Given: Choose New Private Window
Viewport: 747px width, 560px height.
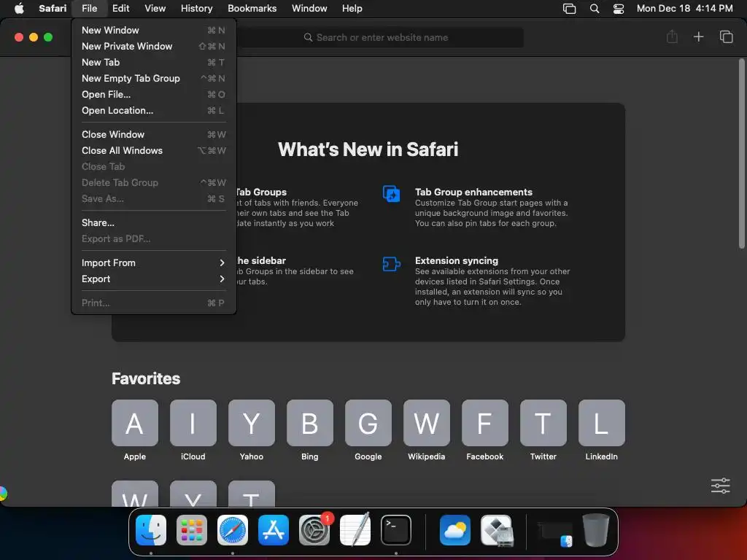Looking at the screenshot, I should 153,46.
